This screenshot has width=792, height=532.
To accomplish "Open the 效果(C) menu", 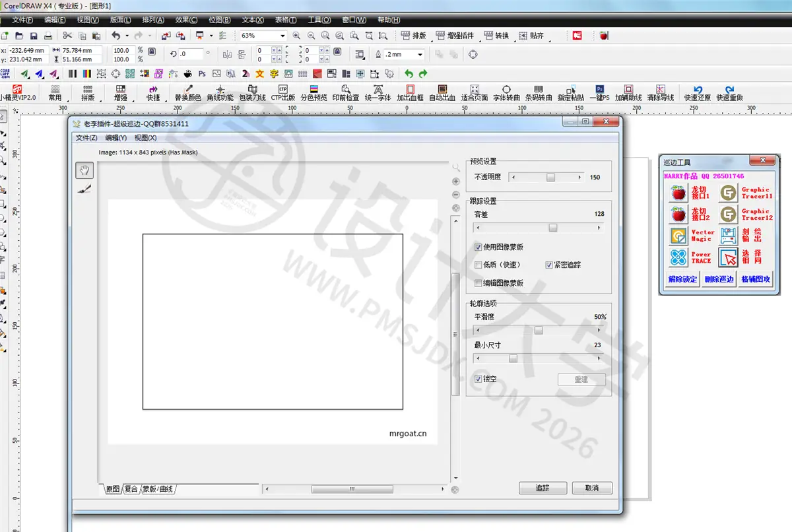I will tap(187, 20).
